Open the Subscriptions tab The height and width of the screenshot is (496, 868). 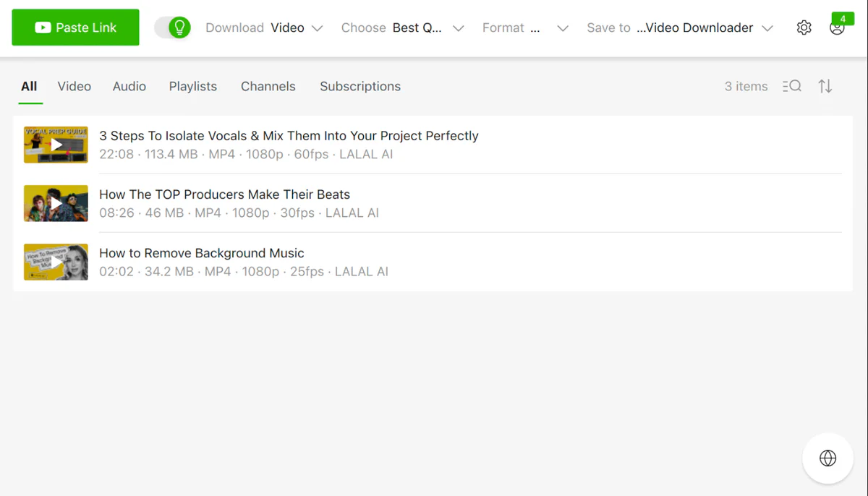point(359,86)
